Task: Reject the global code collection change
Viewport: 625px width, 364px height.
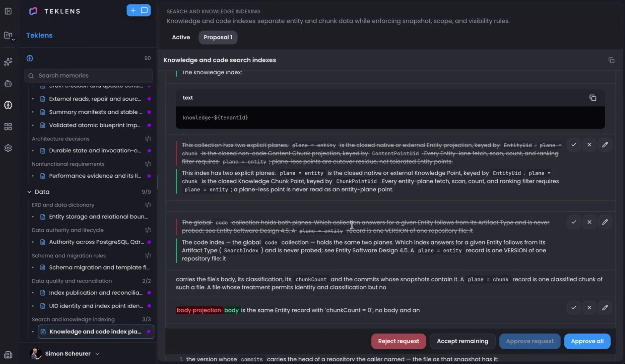Action: [x=589, y=222]
